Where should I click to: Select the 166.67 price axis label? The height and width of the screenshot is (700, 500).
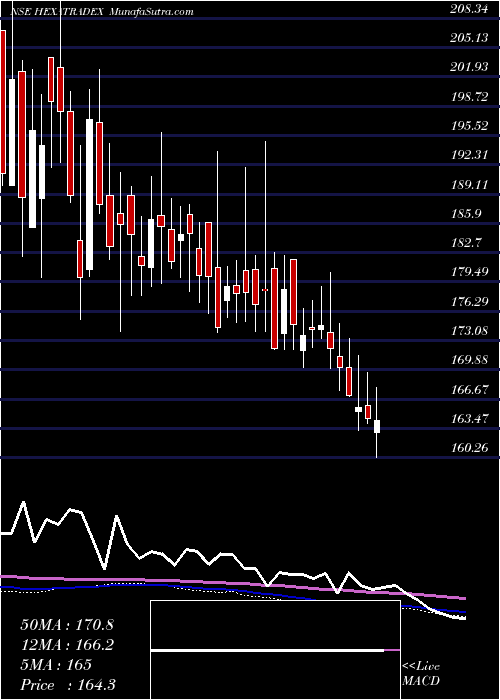(469, 390)
